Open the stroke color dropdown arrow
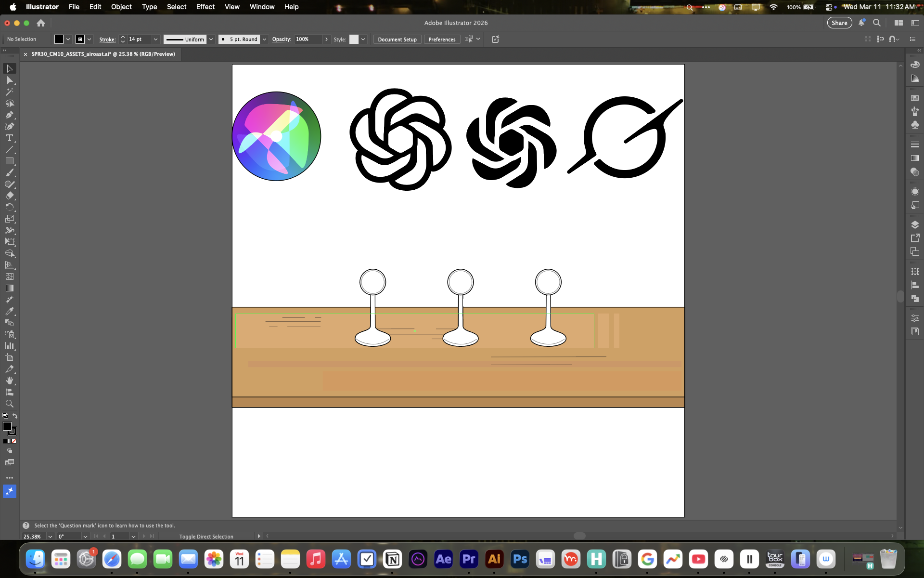Image resolution: width=924 pixels, height=578 pixels. click(90, 39)
